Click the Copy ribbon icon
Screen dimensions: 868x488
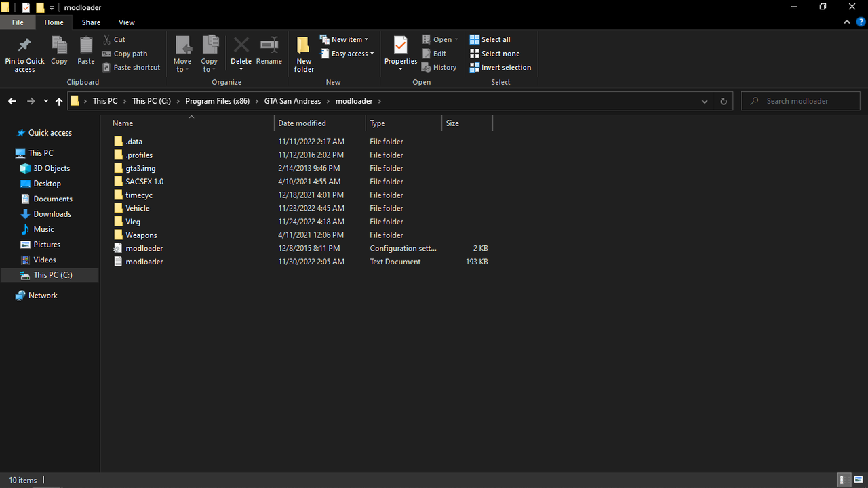point(59,45)
